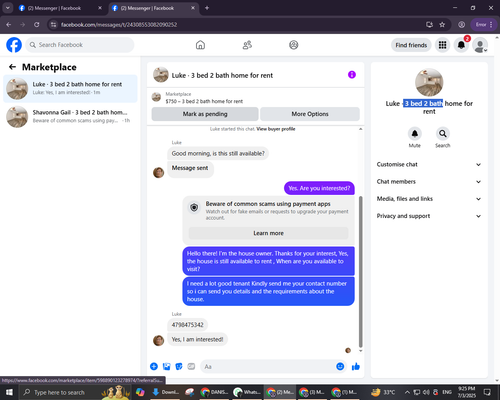Viewport: 500px width, 400px height.
Task: Open the taskbar clock and date
Action: 466,392
